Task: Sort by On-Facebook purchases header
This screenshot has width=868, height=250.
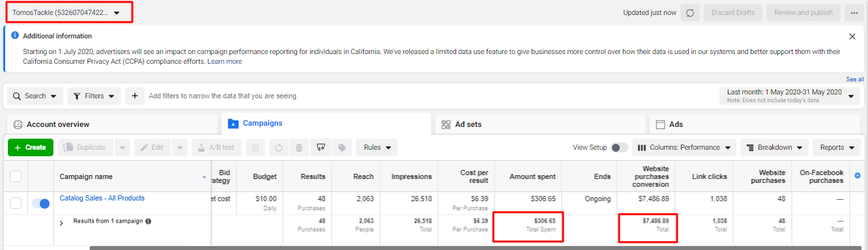Action: click(x=820, y=176)
